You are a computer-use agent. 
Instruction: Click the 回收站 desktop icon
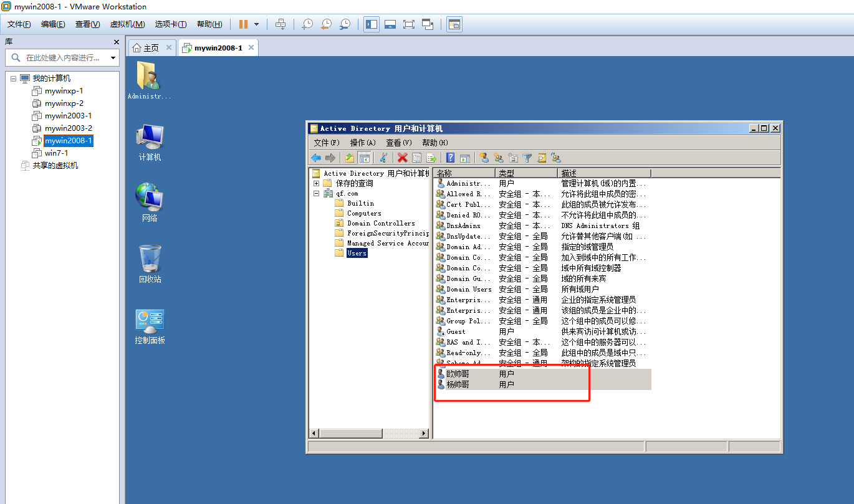tap(150, 264)
